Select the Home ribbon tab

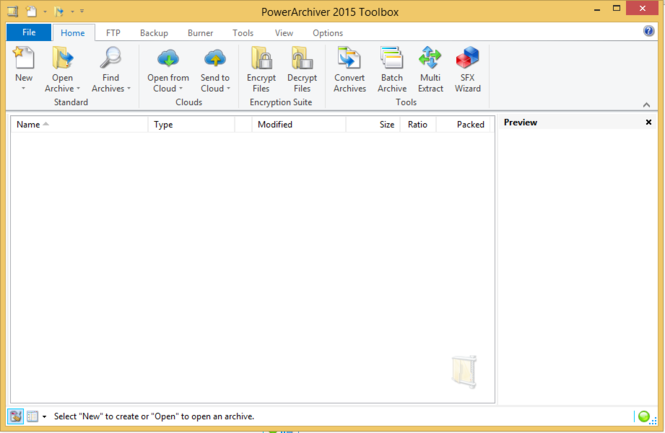pos(73,33)
